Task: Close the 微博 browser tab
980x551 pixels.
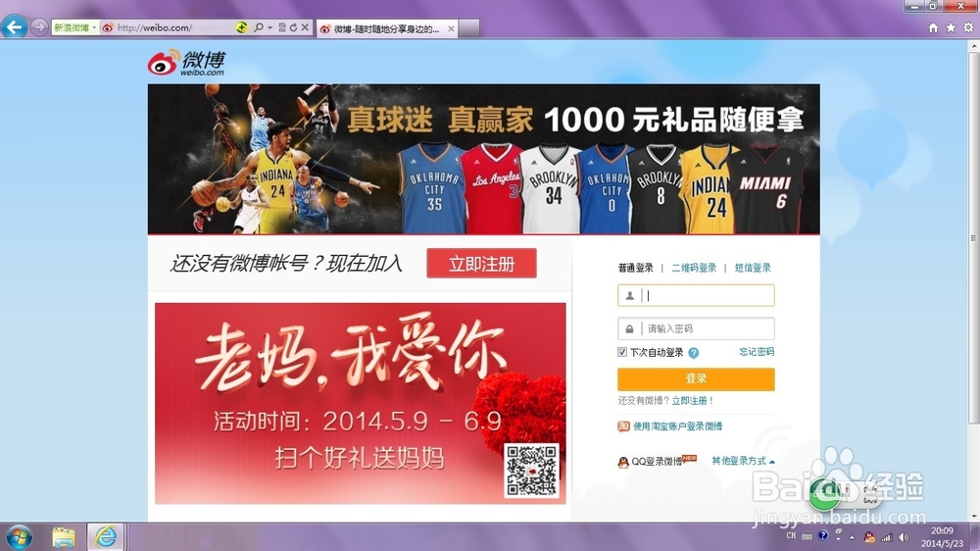Action: tap(451, 28)
